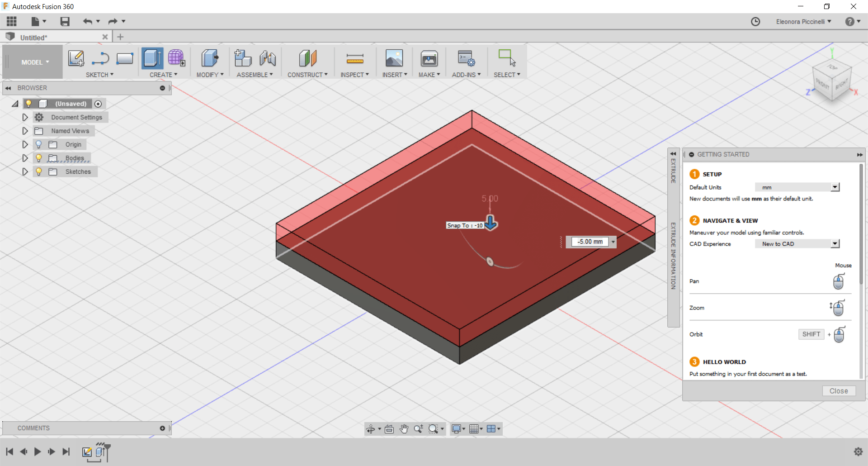
Task: Expand the Sketches tree node
Action: coord(25,171)
